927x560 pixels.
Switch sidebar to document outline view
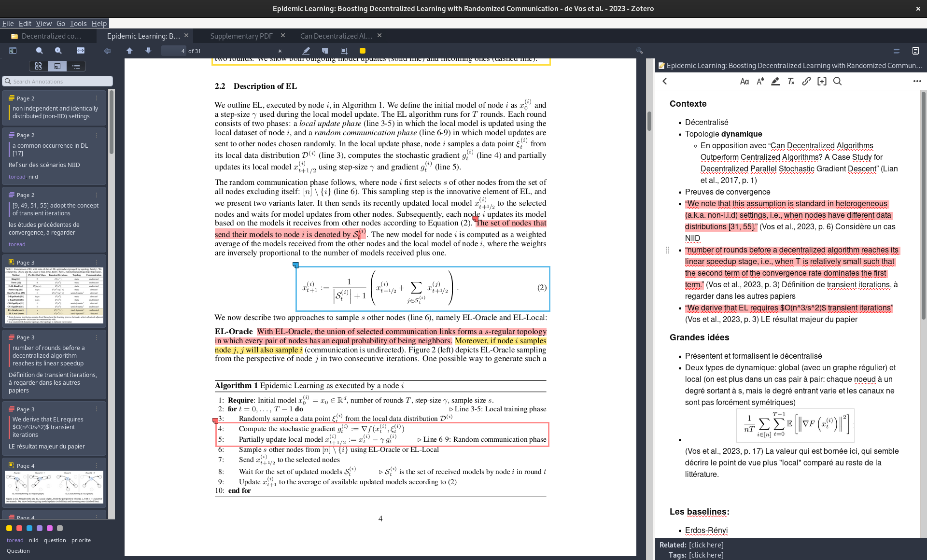pyautogui.click(x=76, y=66)
